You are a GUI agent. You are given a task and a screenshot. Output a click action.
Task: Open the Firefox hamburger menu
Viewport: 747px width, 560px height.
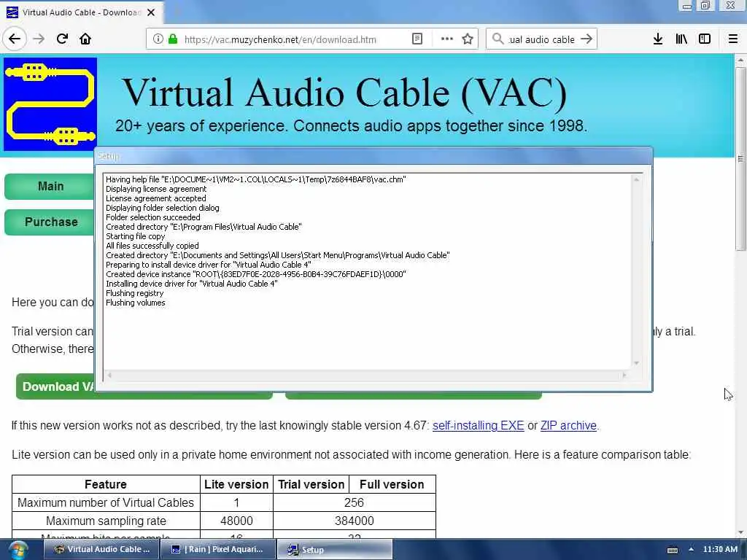click(x=733, y=39)
